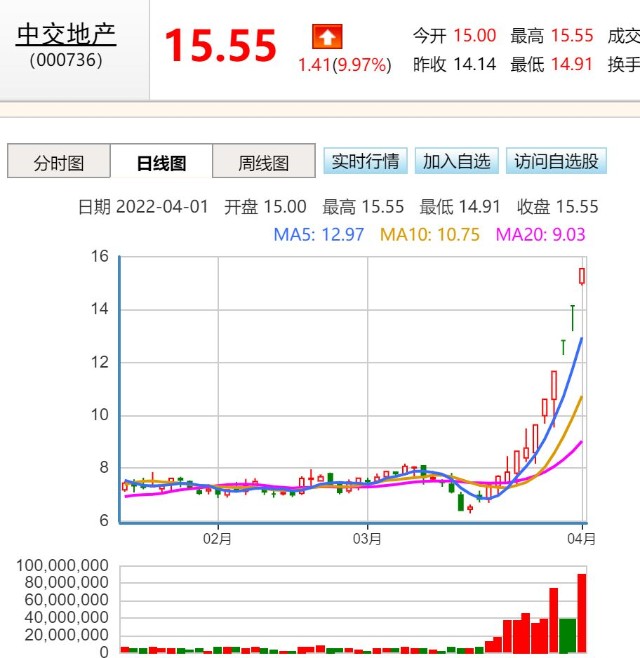This screenshot has height=658, width=640.
Task: Click the MA5: 12.97 legend
Action: point(319,235)
